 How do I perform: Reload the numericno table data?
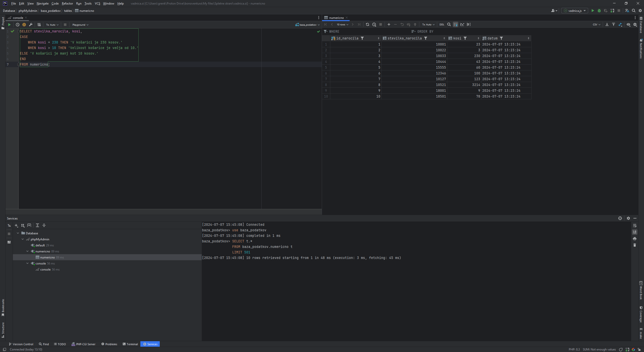(x=367, y=24)
